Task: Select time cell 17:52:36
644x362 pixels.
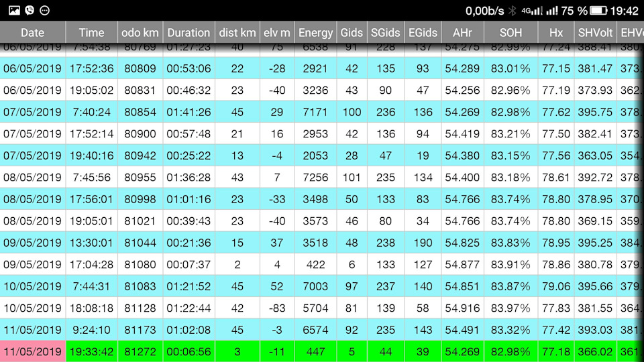Action: point(92,68)
